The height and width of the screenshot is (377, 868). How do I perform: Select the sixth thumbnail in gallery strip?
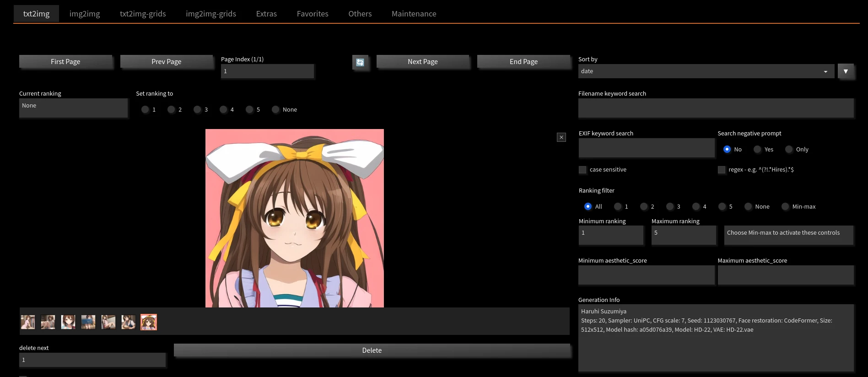[129, 322]
